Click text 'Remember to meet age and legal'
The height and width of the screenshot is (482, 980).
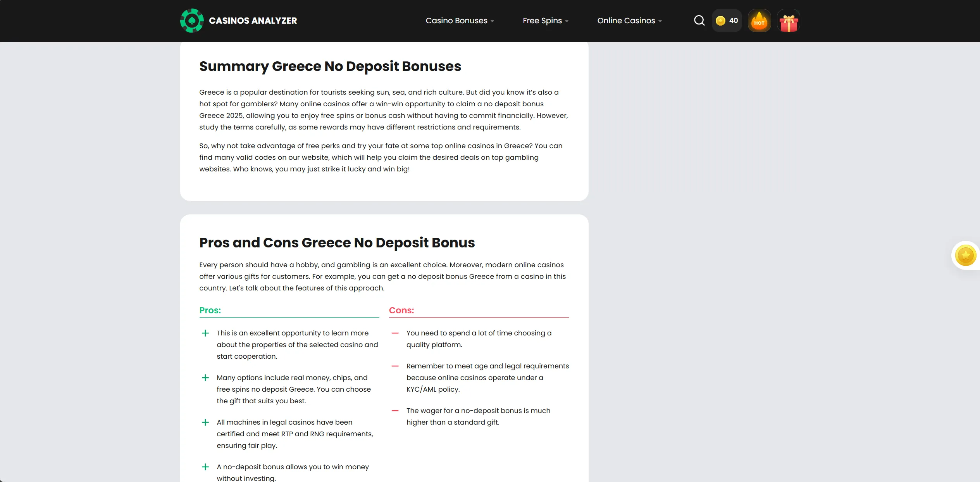coord(464,366)
